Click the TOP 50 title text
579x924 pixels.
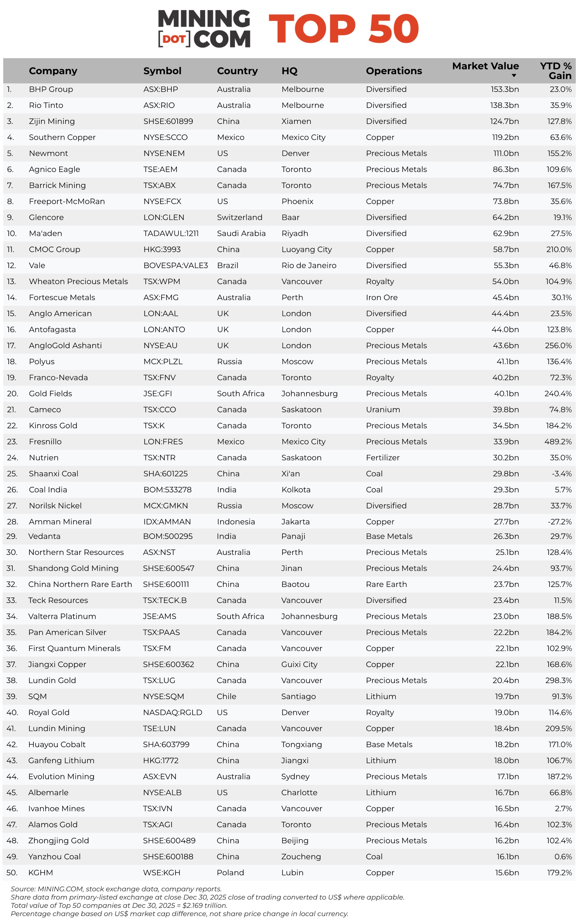(x=344, y=29)
